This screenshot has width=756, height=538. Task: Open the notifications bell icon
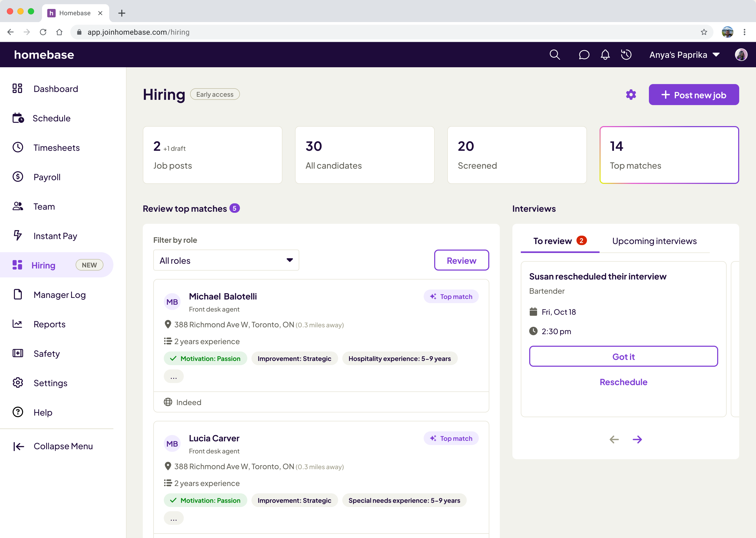(605, 55)
